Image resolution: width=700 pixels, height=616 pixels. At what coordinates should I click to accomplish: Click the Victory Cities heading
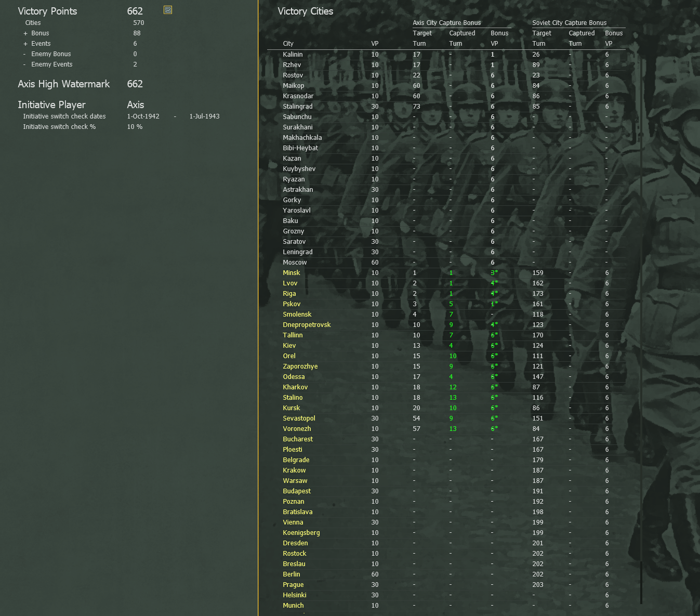(x=306, y=11)
